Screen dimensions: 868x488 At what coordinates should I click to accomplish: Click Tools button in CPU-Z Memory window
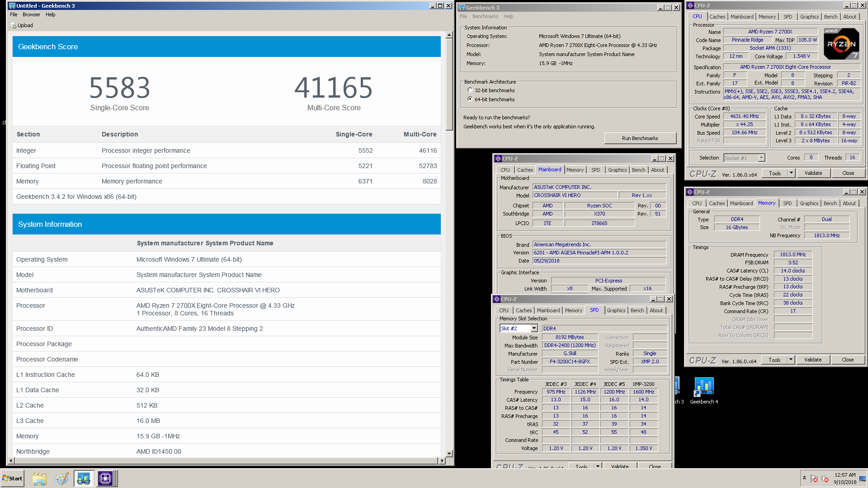[774, 360]
